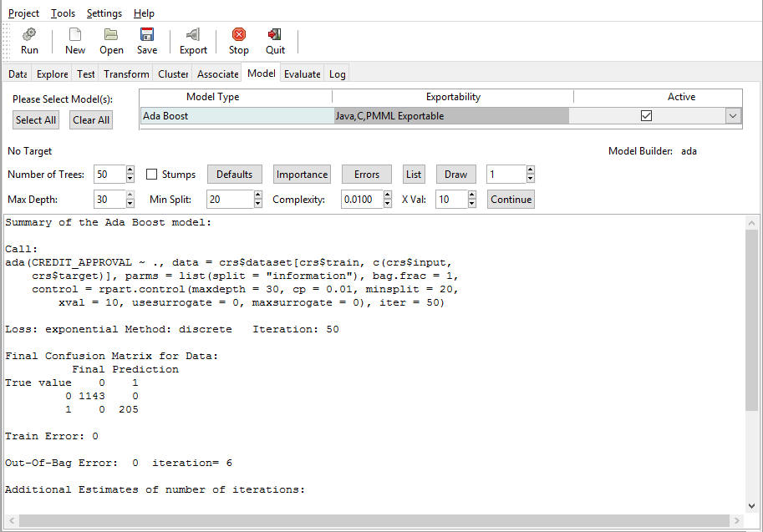Click the Model Type column header

click(212, 97)
